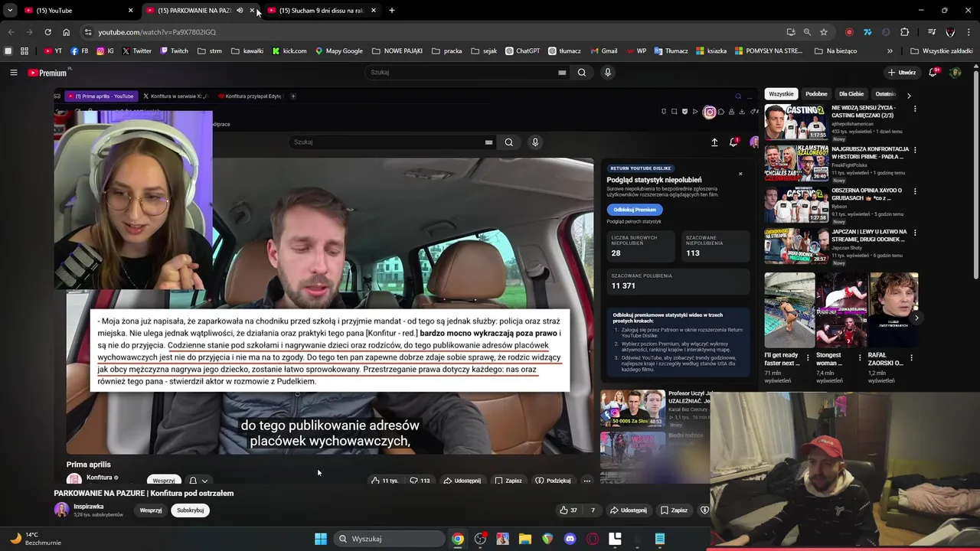Open the Windows Start menu
This screenshot has height=551, width=980.
(321, 539)
